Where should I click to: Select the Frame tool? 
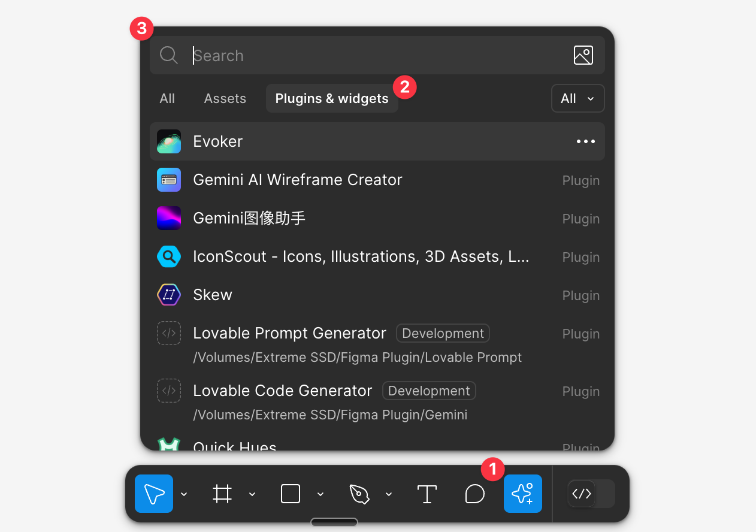(222, 494)
